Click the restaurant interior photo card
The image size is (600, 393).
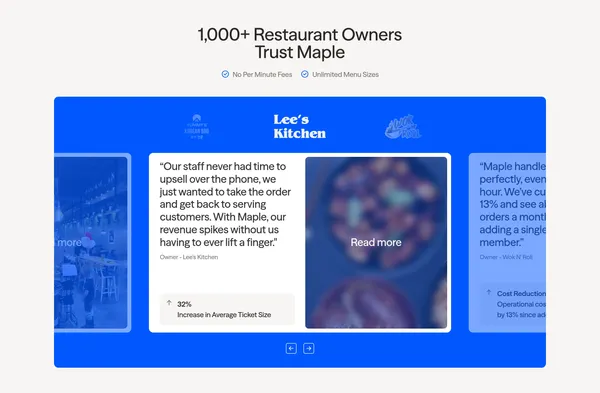91,243
